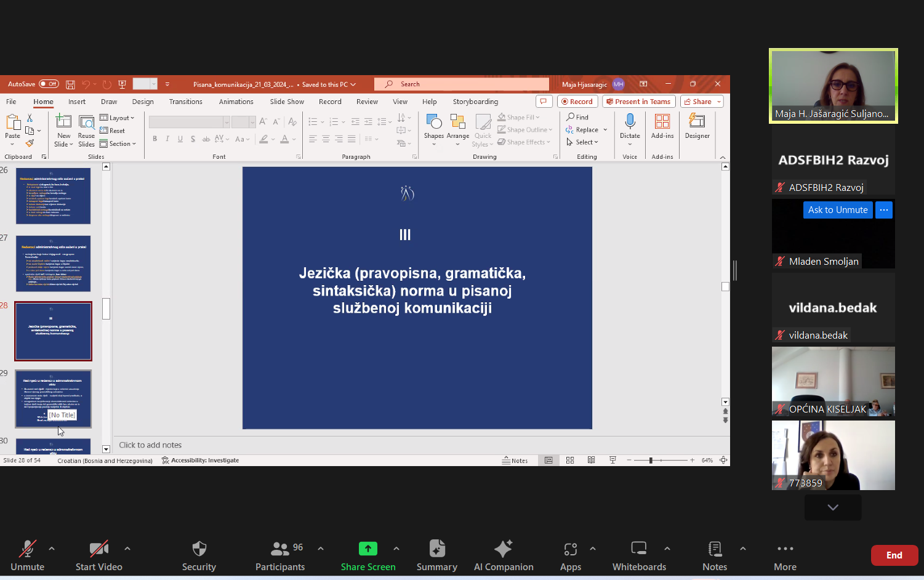Open Zoom Security shield icon
Viewport: 924px width, 580px height.
pos(199,549)
